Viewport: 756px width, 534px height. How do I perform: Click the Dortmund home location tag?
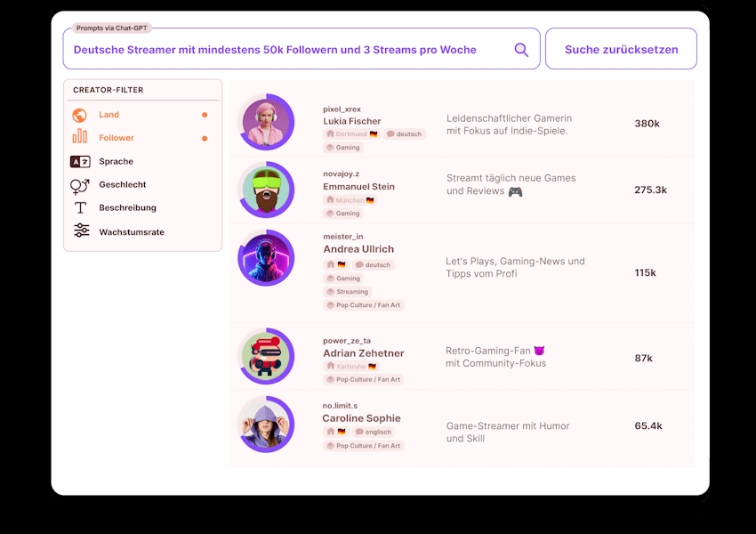tap(351, 134)
